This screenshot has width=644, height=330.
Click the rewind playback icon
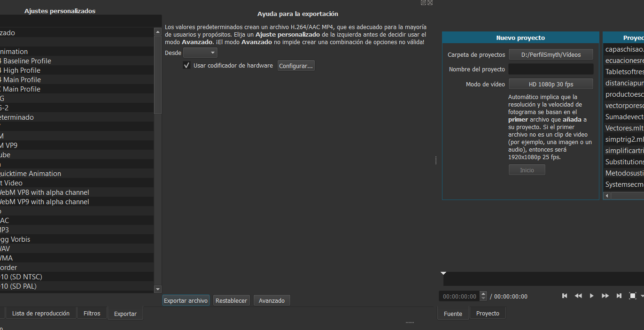(x=578, y=296)
